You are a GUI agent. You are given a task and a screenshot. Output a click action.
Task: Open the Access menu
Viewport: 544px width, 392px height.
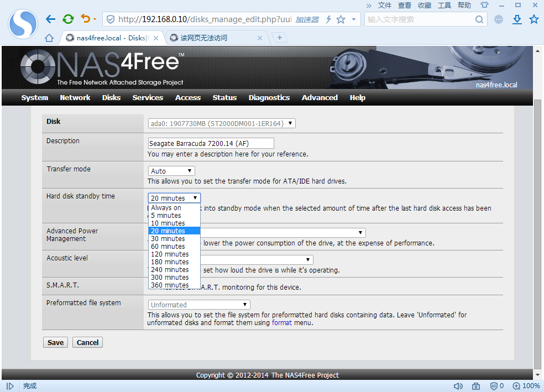(188, 97)
